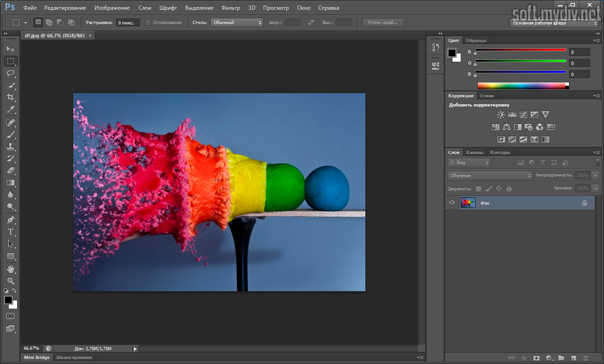This screenshot has width=604, height=364.
Task: Hide the Фон layer
Action: [x=451, y=203]
